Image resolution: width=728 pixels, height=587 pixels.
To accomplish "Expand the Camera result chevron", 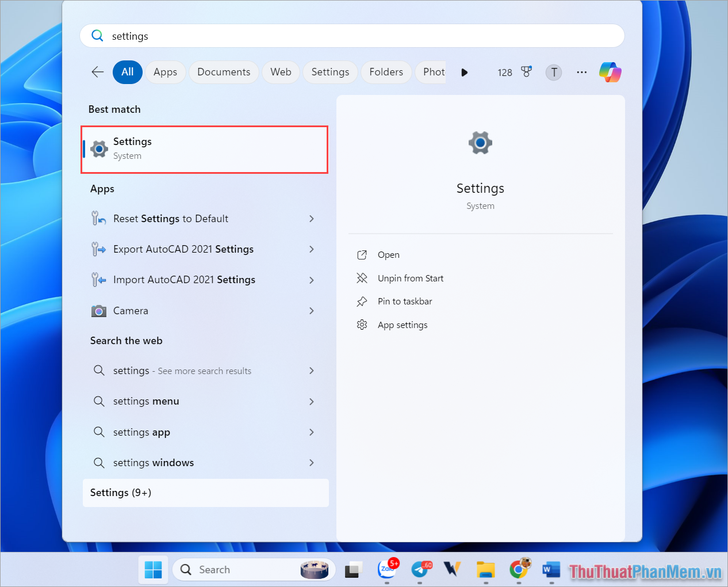I will pos(312,311).
